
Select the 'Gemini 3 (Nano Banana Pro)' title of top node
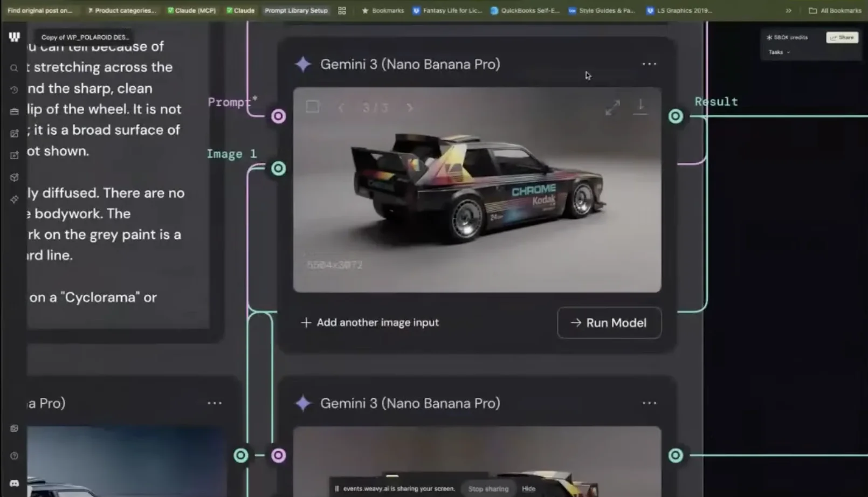coord(410,64)
